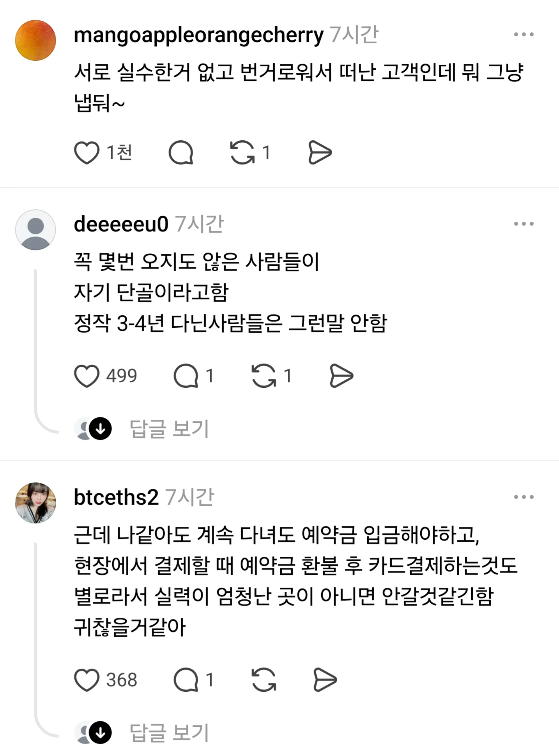Open reply bubble on deeeeeu0's comment
The height and width of the screenshot is (756, 559).
[x=186, y=376]
